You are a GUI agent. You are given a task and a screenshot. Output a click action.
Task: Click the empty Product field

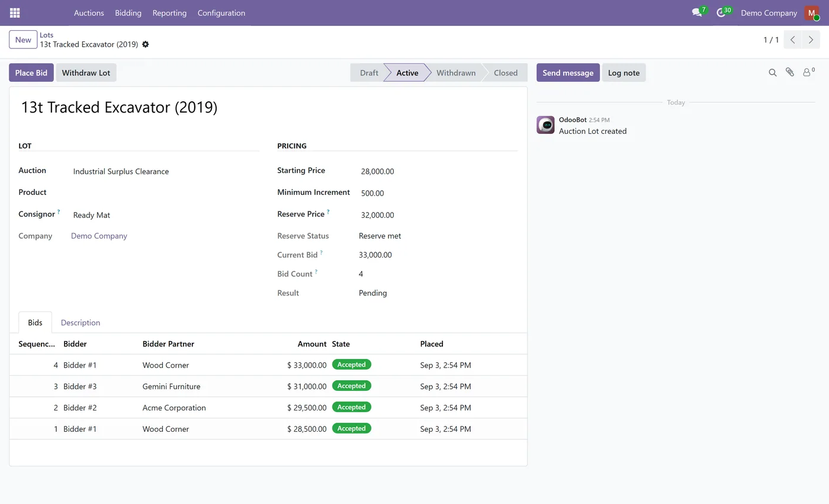point(166,193)
